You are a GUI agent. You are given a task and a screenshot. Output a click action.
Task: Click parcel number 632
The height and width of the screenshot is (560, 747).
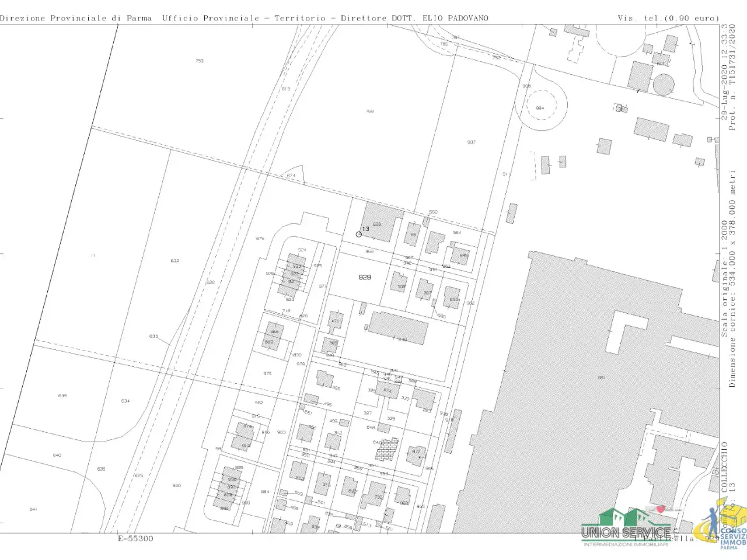point(175,261)
